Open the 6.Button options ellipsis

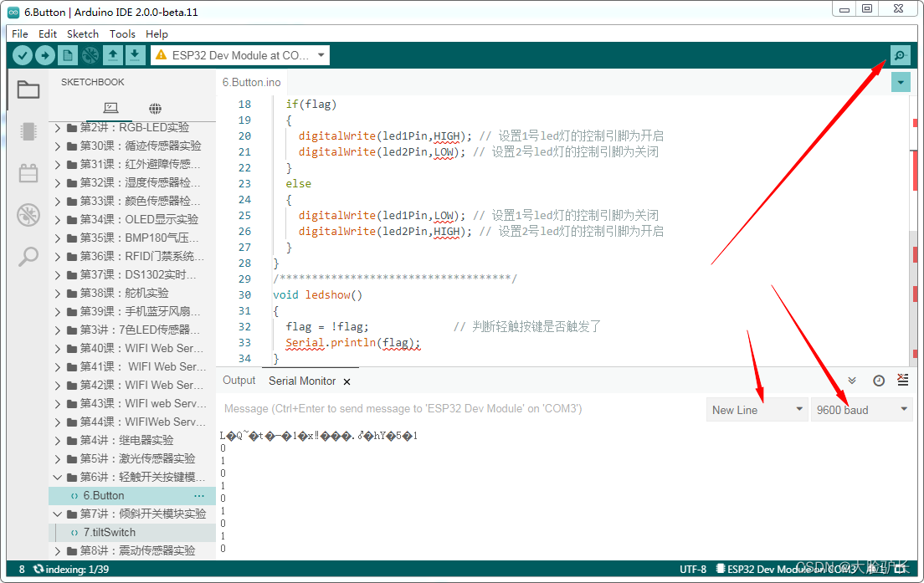point(199,496)
